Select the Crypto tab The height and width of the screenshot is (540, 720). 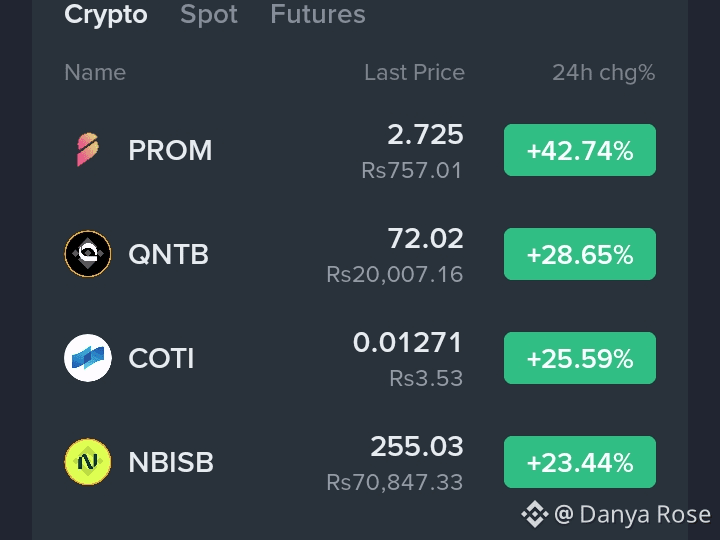[106, 15]
